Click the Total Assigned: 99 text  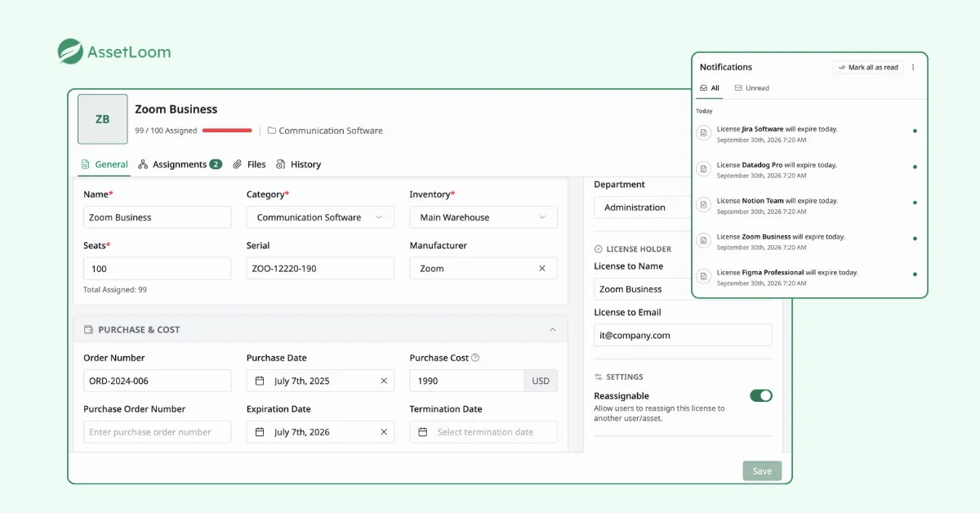coord(115,290)
